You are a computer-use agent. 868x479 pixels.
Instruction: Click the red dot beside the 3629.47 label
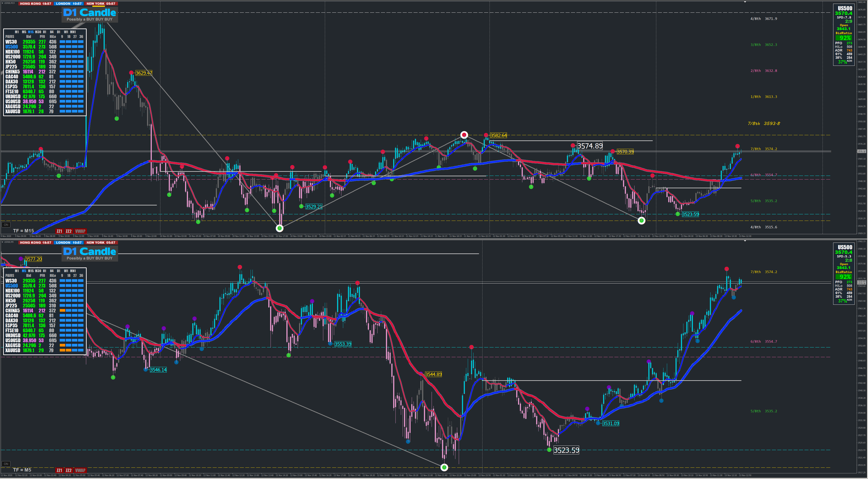click(131, 73)
